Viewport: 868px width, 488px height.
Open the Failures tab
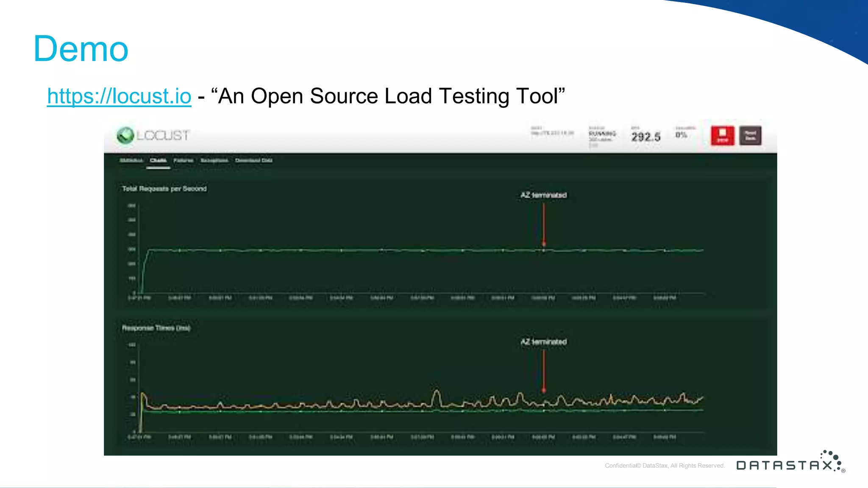tap(184, 161)
